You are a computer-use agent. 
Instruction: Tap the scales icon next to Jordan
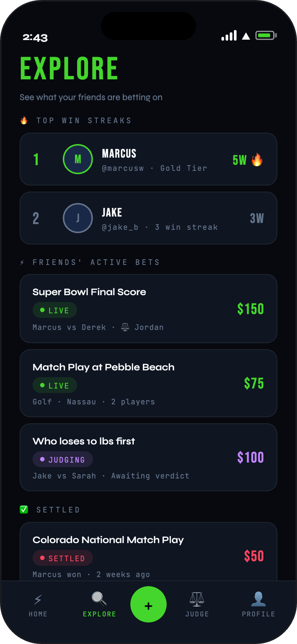pyautogui.click(x=125, y=327)
